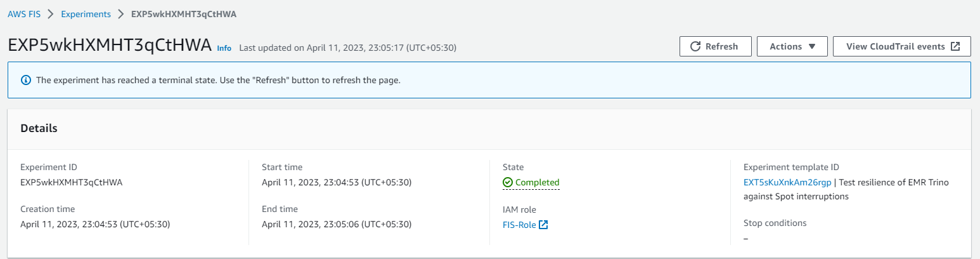980x259 pixels.
Task: Click the Last updated timestamp text
Action: pos(347,48)
